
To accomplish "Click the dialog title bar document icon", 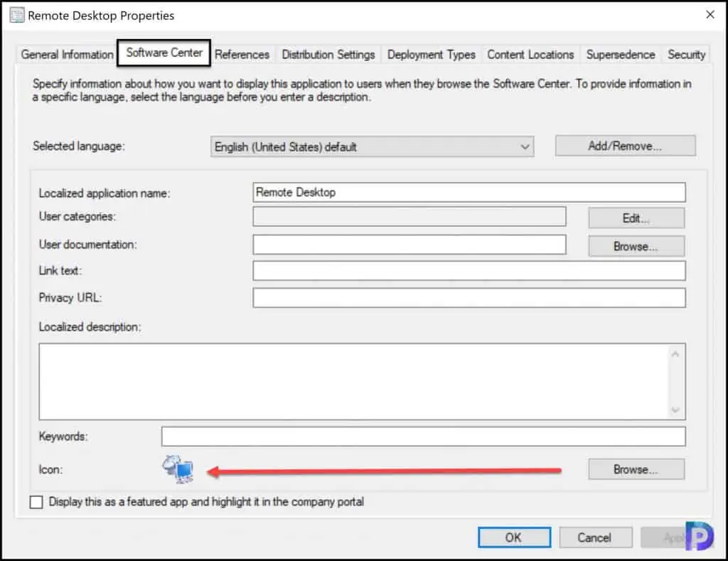I will (17, 16).
